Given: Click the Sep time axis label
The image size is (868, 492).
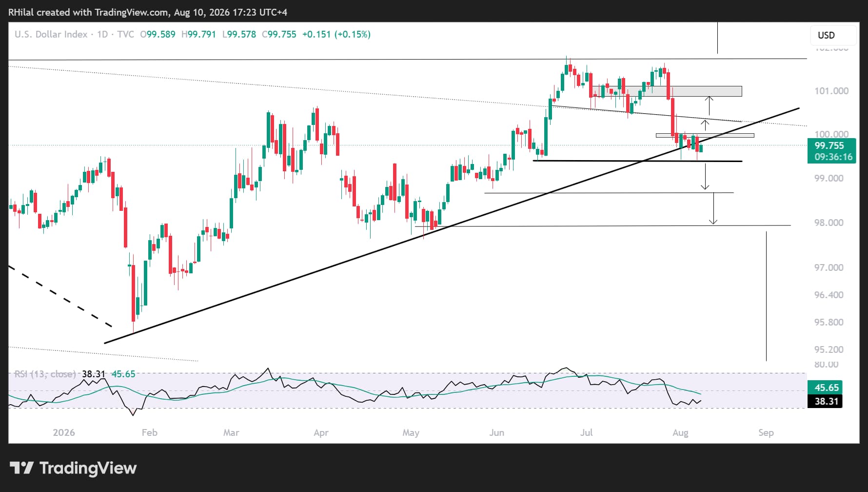Looking at the screenshot, I should coord(766,432).
